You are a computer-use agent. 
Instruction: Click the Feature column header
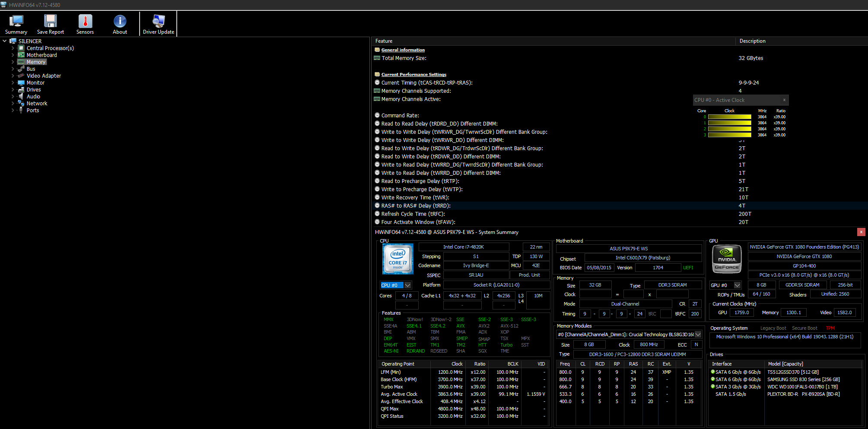pos(553,41)
